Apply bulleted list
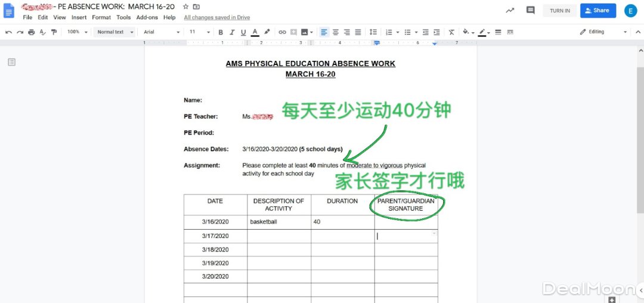Image resolution: width=644 pixels, height=303 pixels. click(407, 32)
